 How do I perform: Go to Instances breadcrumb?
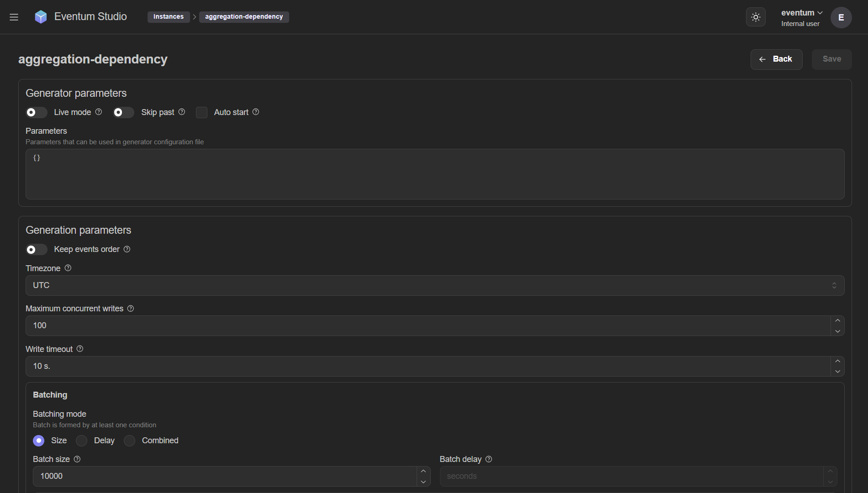pos(168,17)
